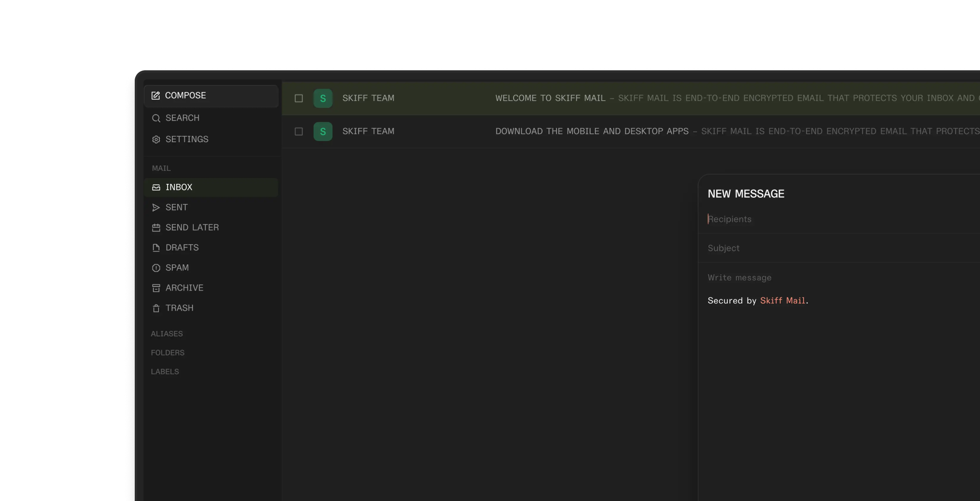Click the Compose button label
This screenshot has width=980, height=501.
[x=185, y=96]
